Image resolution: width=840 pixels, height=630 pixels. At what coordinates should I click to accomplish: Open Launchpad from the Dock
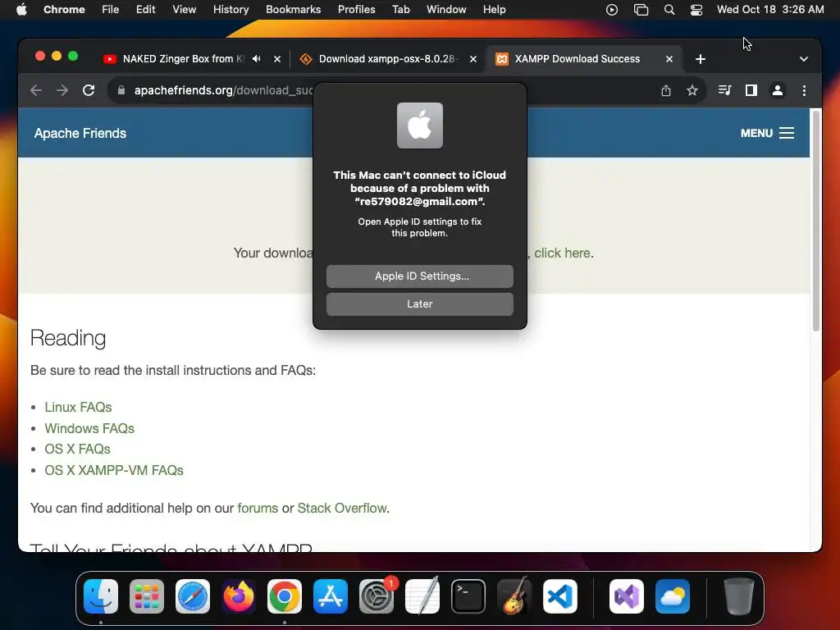click(x=147, y=596)
